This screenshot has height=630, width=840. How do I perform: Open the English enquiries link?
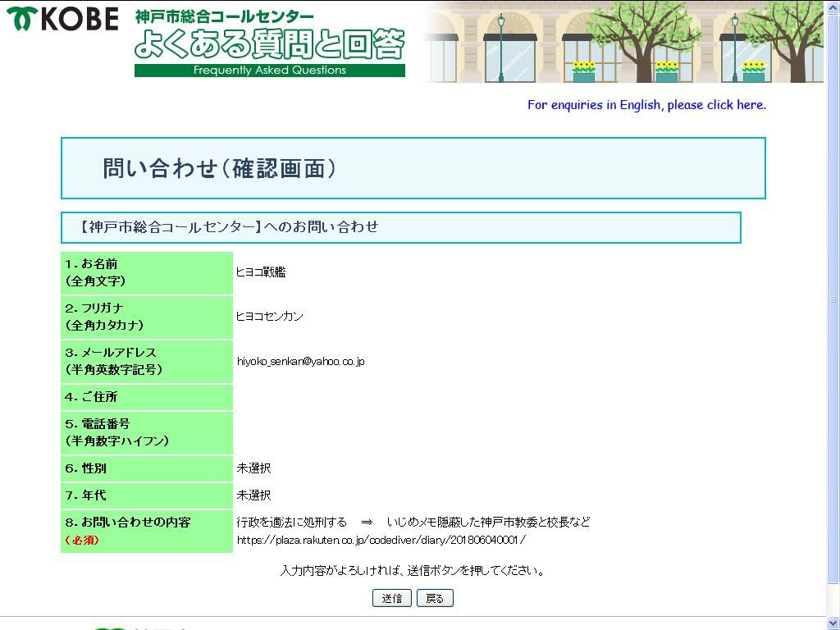646,105
